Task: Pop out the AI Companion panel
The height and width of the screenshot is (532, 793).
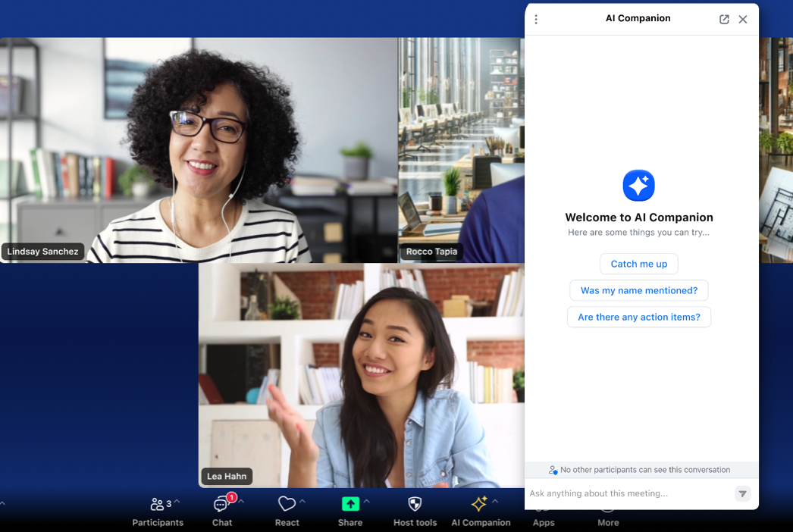Action: (x=724, y=19)
